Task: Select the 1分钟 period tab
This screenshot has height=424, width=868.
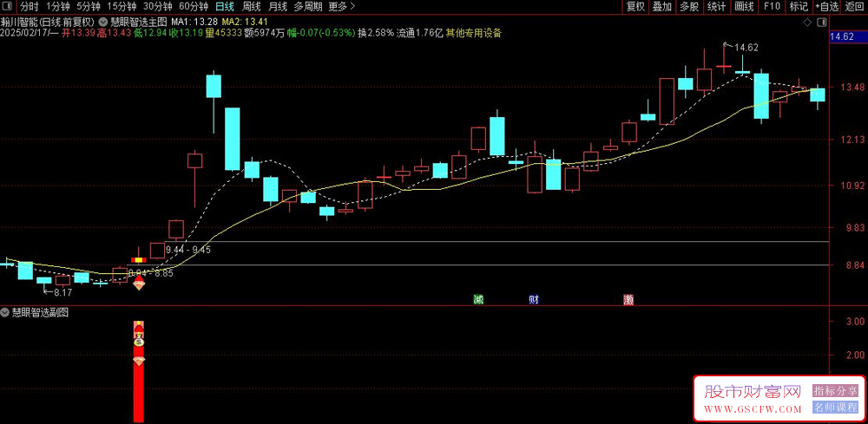Action: pos(57,7)
